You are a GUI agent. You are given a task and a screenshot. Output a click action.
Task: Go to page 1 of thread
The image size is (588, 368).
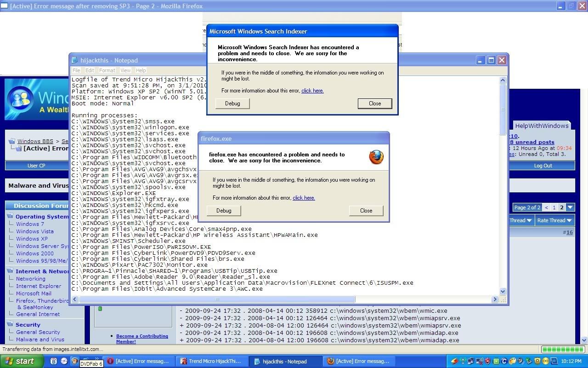coord(554,207)
